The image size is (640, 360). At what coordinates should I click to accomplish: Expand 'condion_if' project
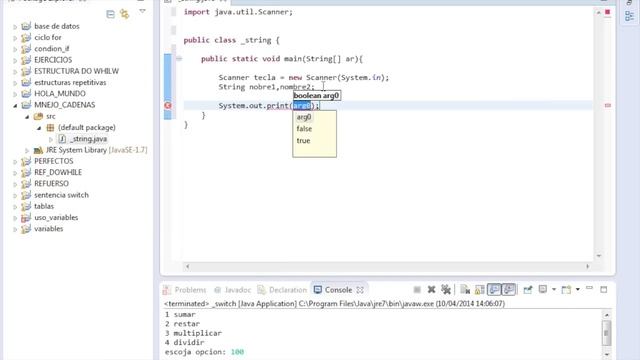[15, 49]
